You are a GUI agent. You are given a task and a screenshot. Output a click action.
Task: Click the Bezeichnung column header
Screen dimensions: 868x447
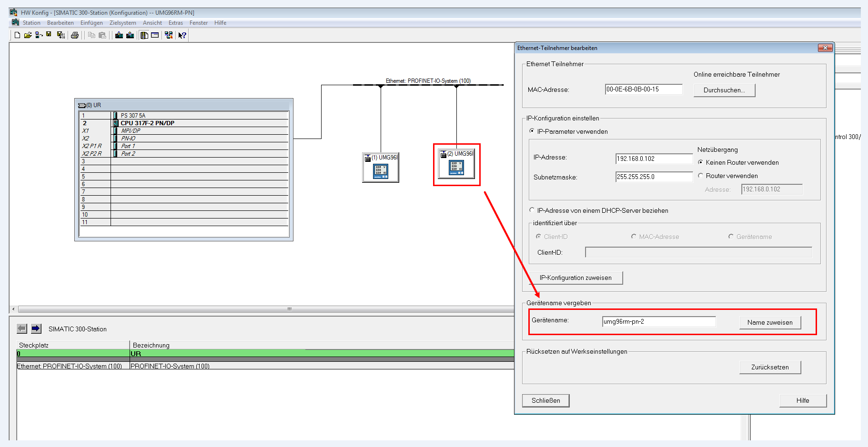point(322,345)
